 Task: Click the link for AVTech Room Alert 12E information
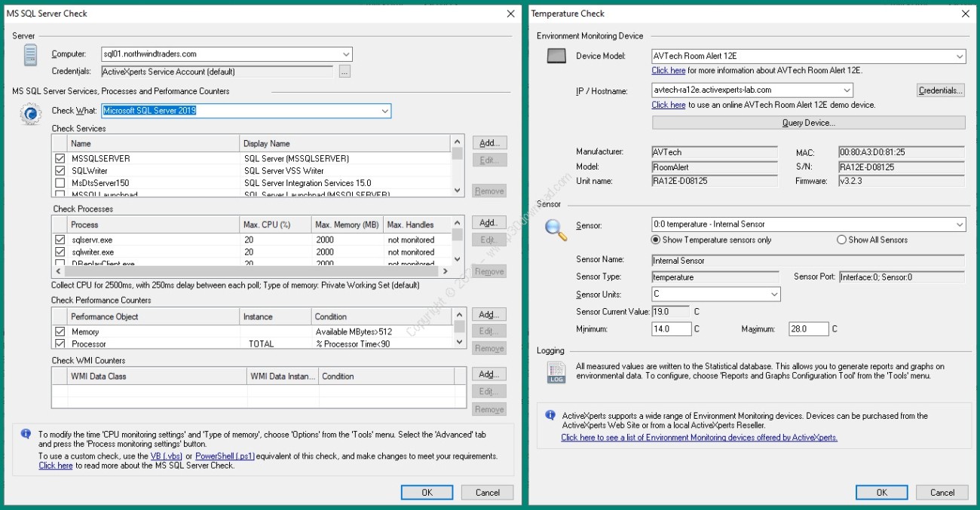tap(669, 71)
